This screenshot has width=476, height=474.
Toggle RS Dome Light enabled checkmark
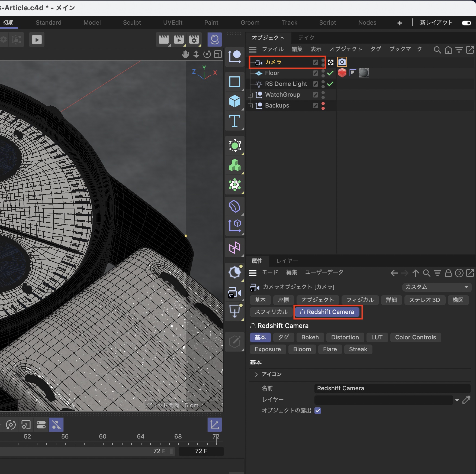coord(330,84)
